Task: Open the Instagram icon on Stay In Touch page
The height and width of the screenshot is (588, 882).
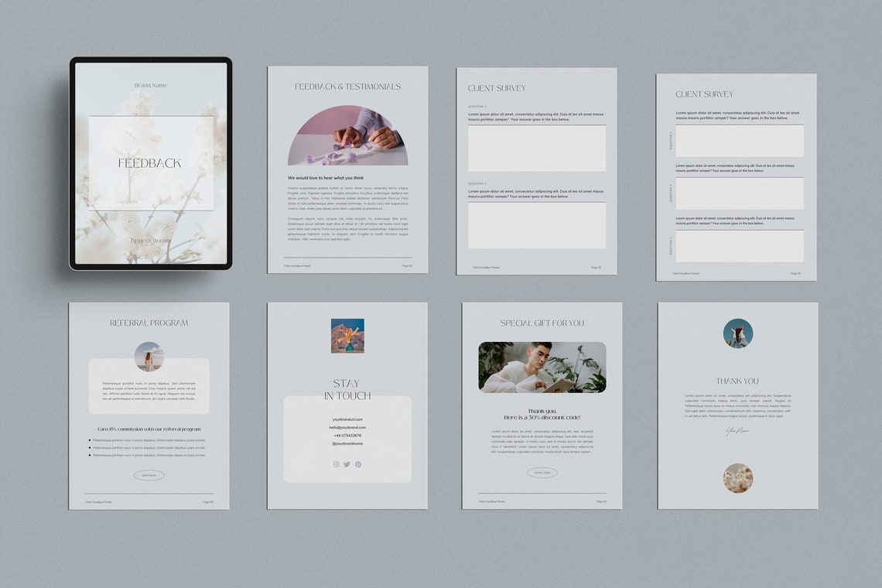Action: [335, 464]
